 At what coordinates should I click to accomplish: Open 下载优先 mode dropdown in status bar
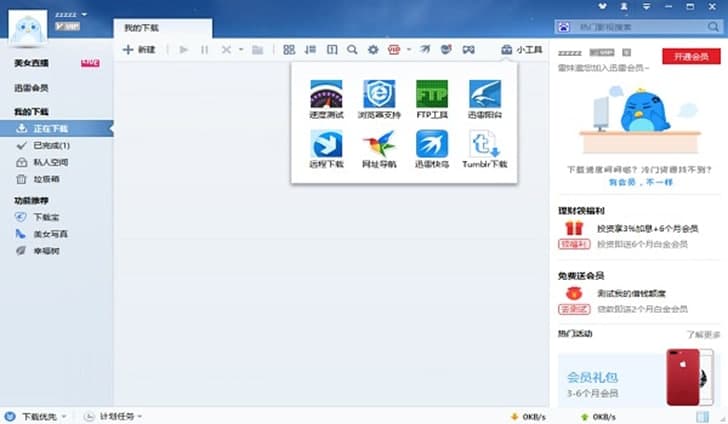(x=37, y=417)
